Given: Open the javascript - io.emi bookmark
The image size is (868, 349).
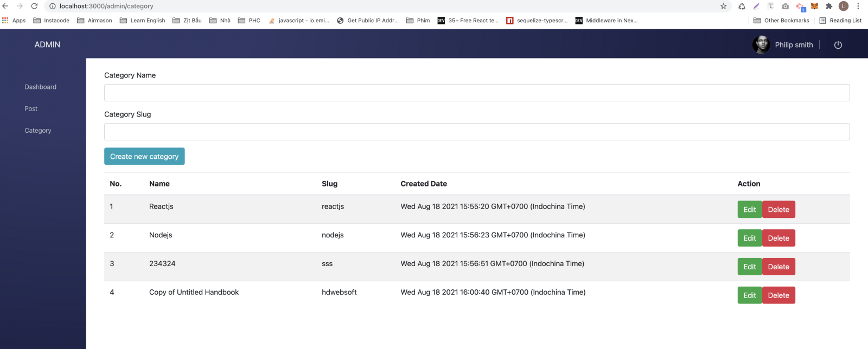Looking at the screenshot, I should coord(299,21).
